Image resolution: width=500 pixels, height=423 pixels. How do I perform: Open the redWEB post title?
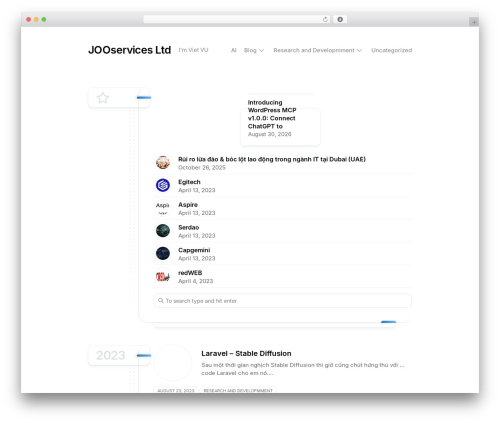(x=190, y=273)
